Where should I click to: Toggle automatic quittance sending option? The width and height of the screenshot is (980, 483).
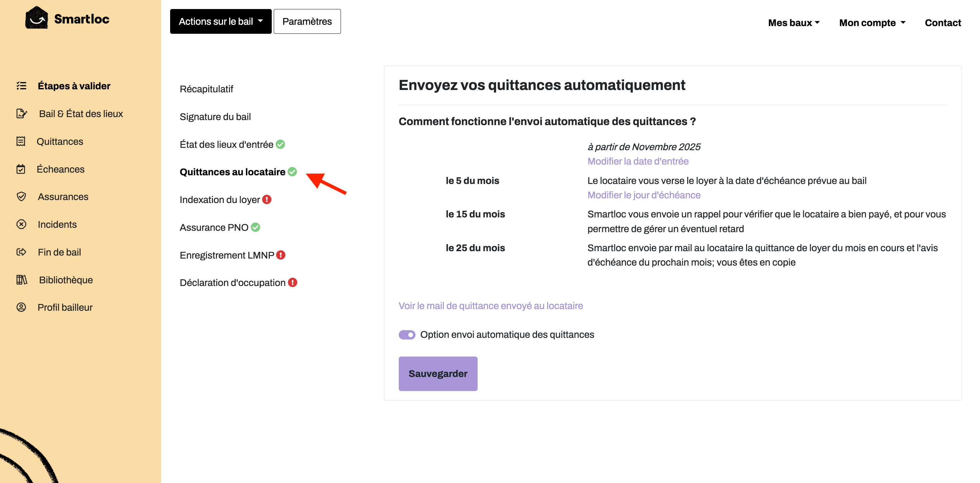[x=407, y=334]
